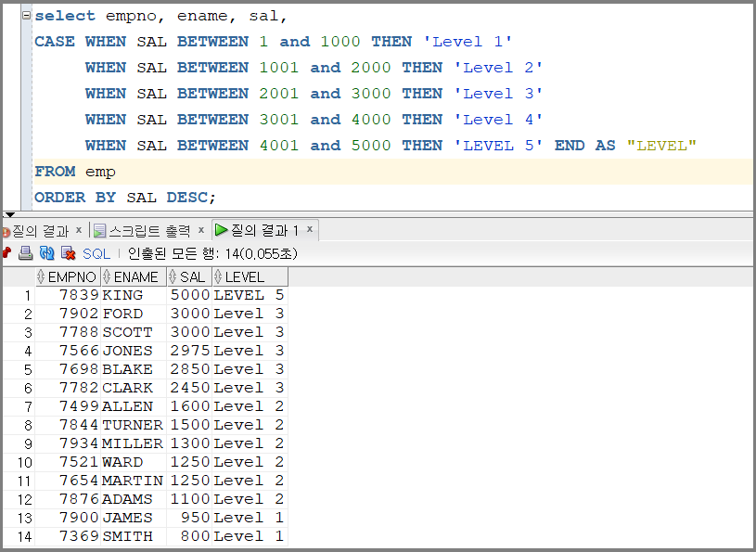Image resolution: width=756 pixels, height=552 pixels.
Task: Click the SAL value 5000 cell
Action: pyautogui.click(x=188, y=294)
